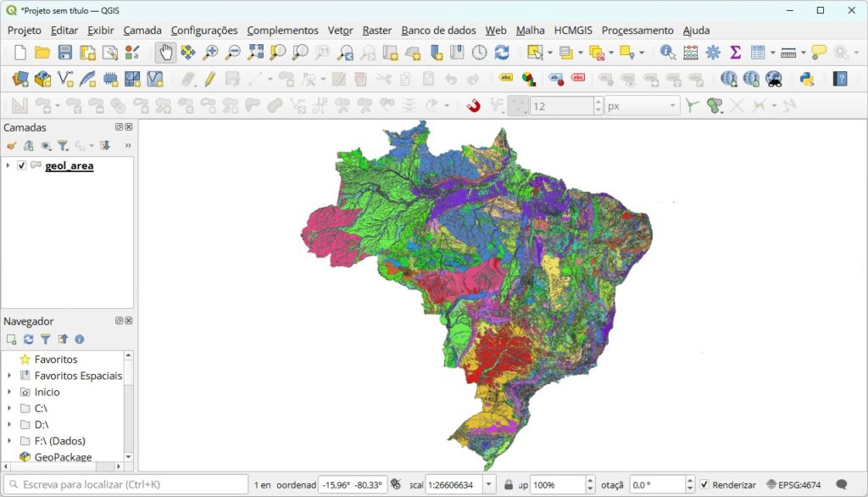
Task: Open the Vetor menu
Action: tap(339, 30)
